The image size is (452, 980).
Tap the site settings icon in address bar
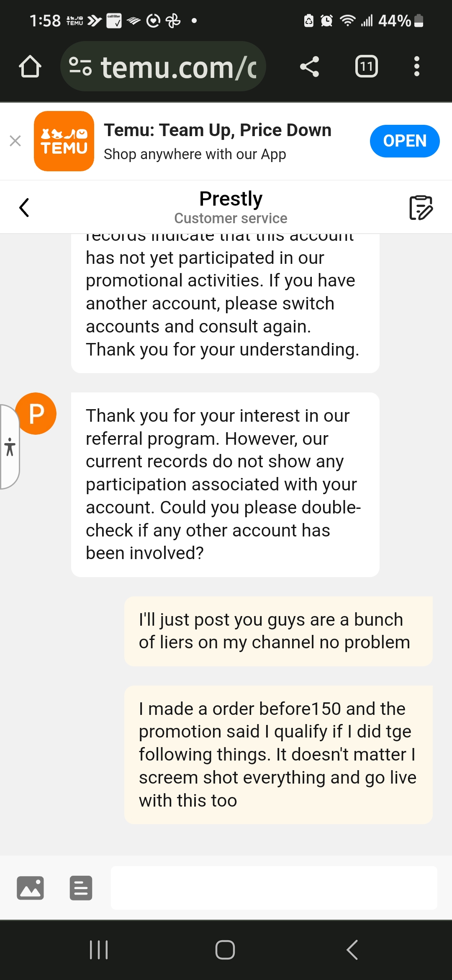[80, 67]
